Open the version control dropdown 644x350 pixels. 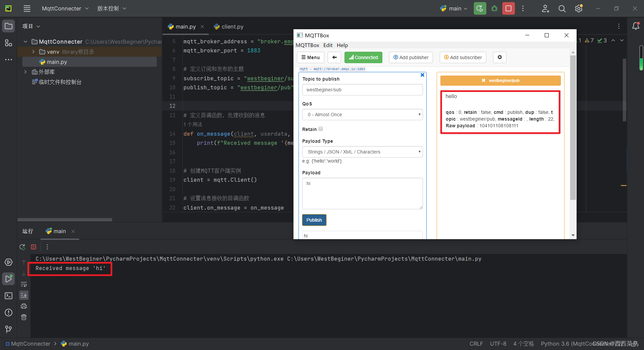pos(112,8)
